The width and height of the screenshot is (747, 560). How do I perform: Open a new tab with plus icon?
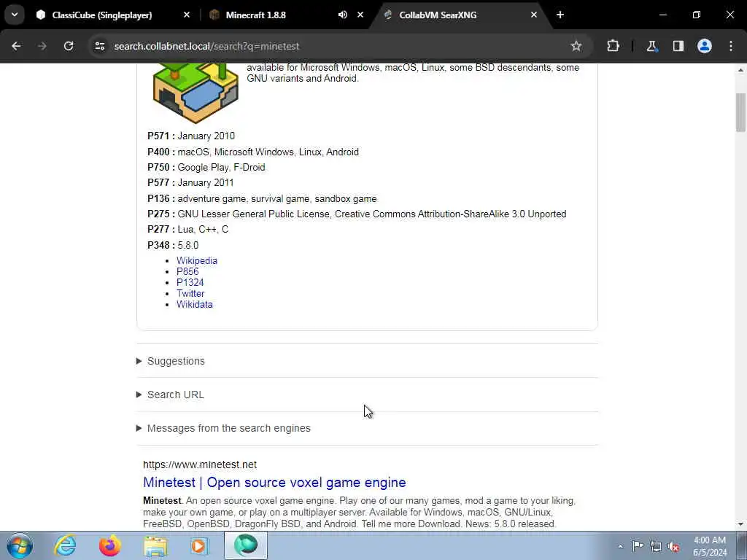560,15
